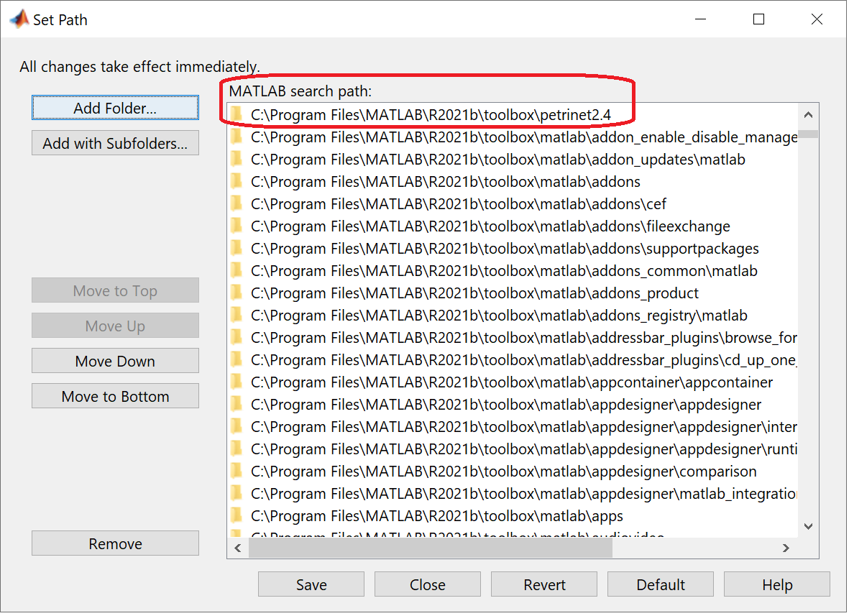Select the appdesigner\comparison path entry

503,472
